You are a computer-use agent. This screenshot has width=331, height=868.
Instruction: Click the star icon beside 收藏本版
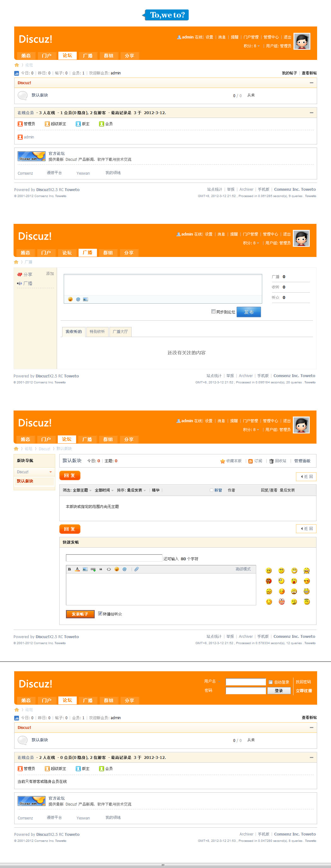coord(222,461)
